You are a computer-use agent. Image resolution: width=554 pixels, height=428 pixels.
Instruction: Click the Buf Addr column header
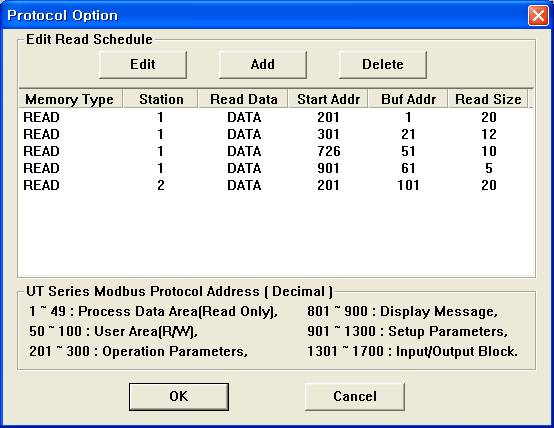[408, 99]
